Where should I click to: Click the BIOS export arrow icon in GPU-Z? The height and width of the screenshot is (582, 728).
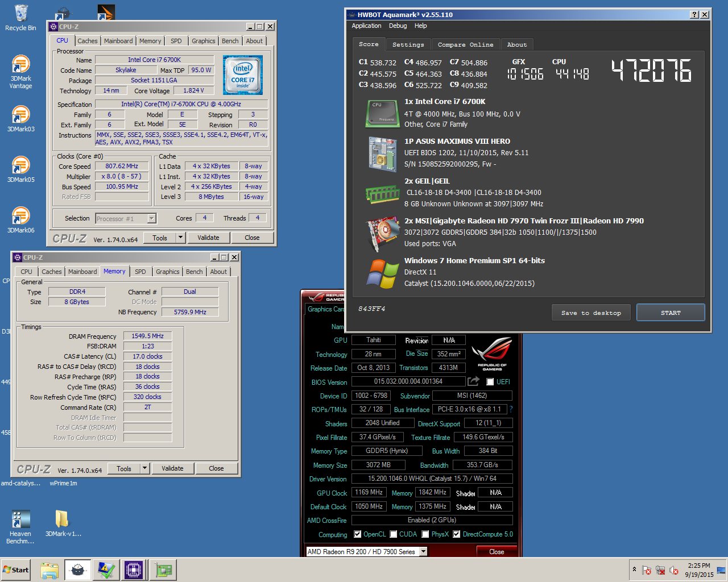click(473, 381)
